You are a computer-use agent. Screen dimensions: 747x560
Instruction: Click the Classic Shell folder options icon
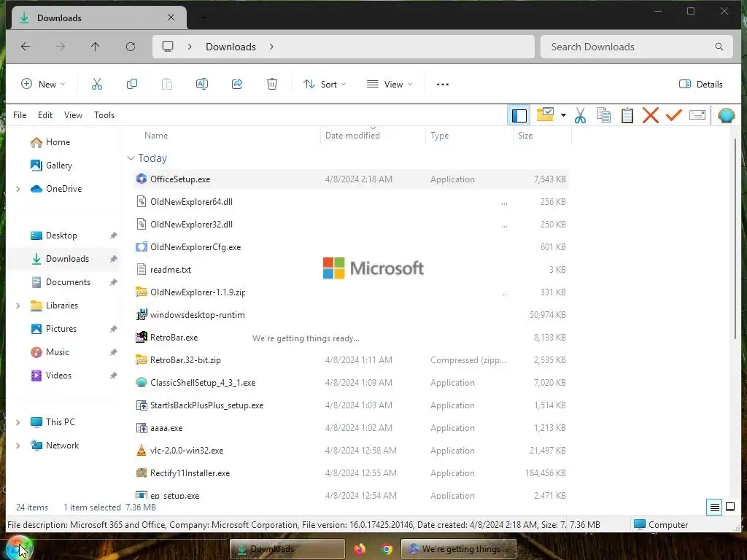point(545,114)
